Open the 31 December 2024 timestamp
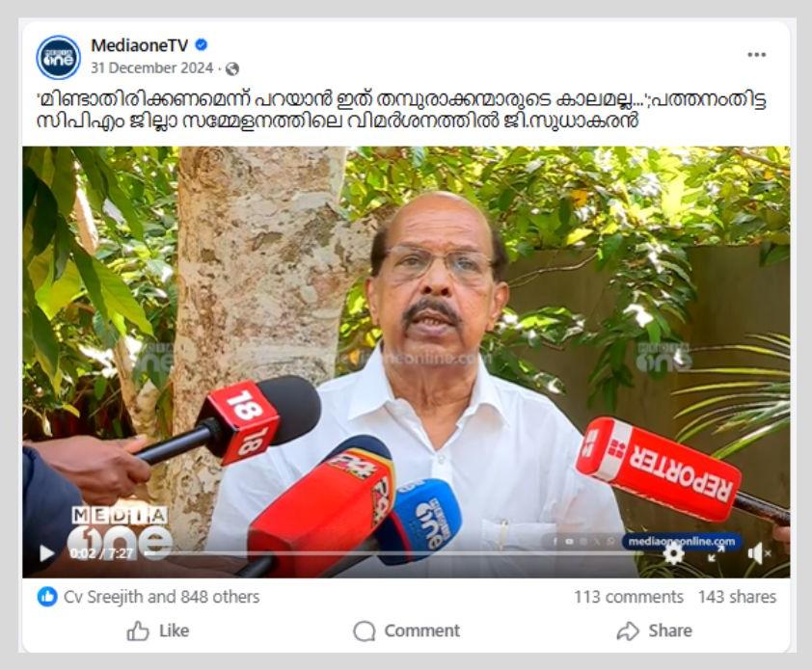Viewport: 812px width, 670px height. [x=151, y=68]
